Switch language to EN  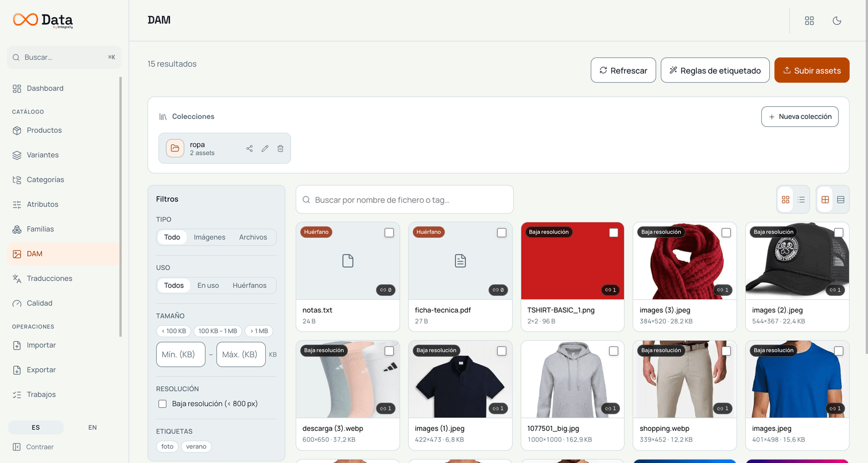pos(92,427)
